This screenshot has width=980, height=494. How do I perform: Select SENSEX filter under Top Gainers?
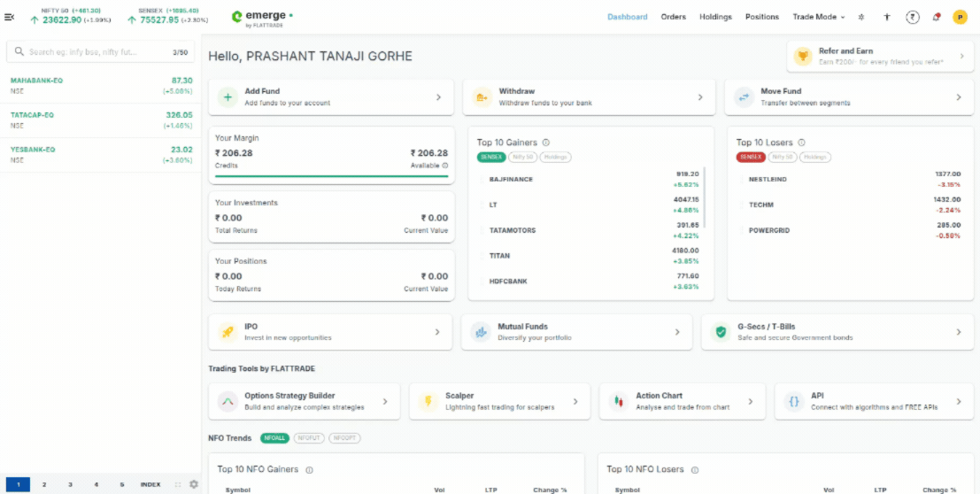pyautogui.click(x=491, y=157)
